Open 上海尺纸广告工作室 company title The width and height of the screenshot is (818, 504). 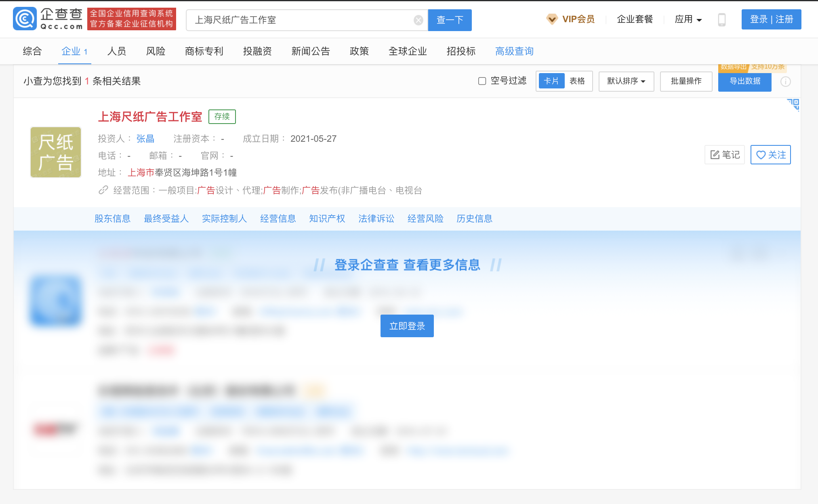click(150, 117)
